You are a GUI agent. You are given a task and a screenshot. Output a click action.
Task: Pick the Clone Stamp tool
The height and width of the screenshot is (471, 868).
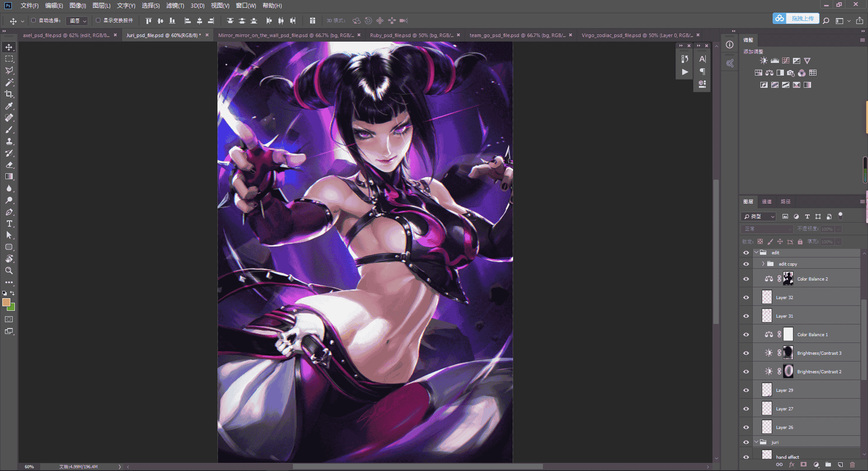(9, 141)
